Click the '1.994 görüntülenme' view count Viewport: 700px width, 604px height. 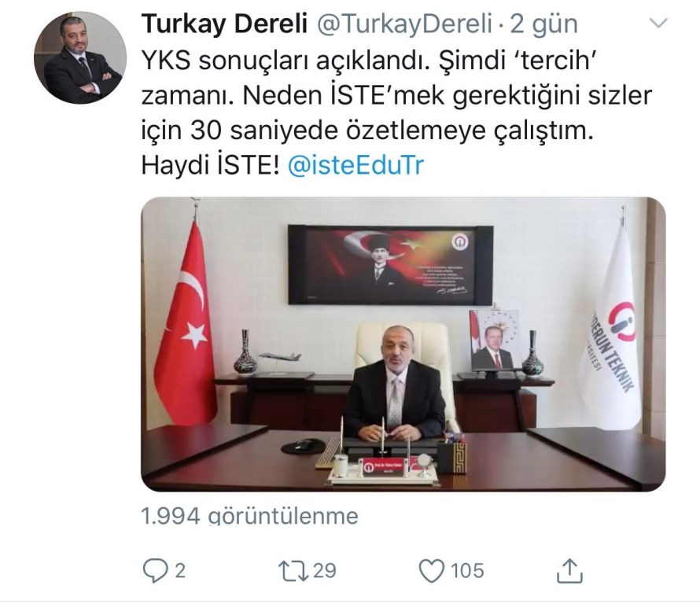click(249, 516)
